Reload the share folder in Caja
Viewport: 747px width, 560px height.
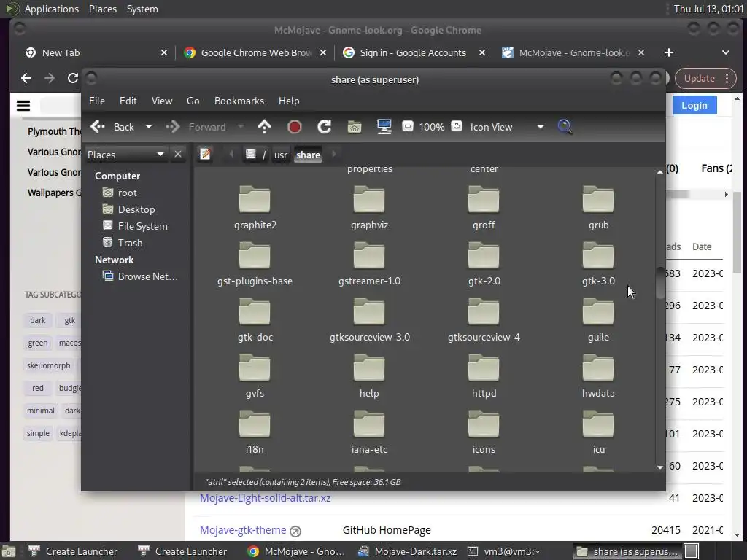325,127
